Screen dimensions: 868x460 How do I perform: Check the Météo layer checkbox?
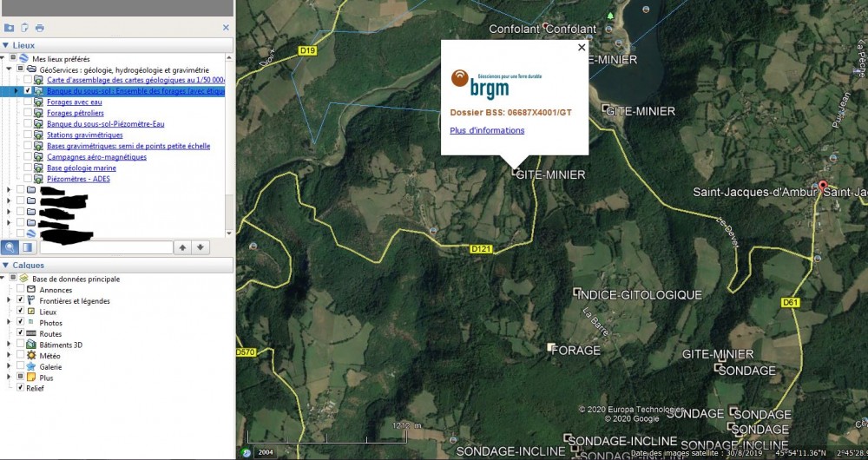(20, 356)
